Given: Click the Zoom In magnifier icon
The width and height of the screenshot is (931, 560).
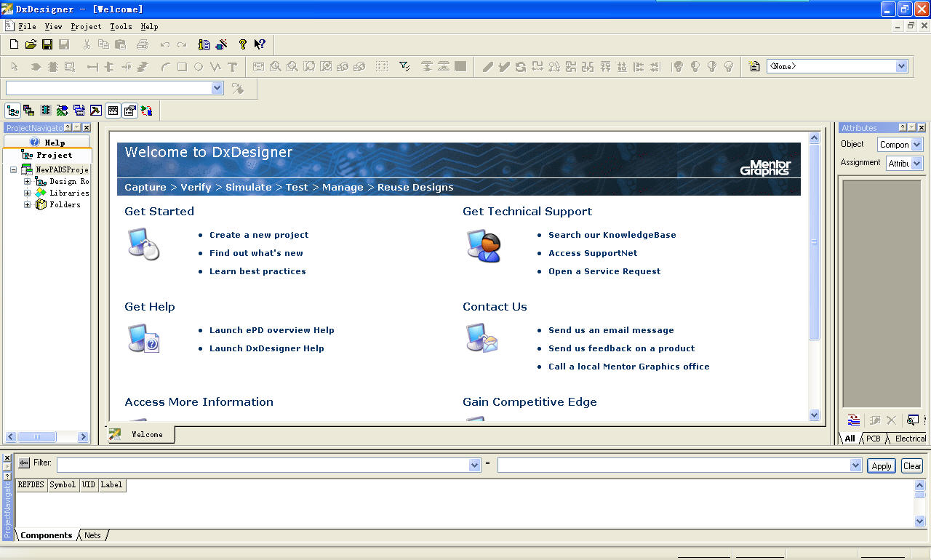Looking at the screenshot, I should point(276,67).
